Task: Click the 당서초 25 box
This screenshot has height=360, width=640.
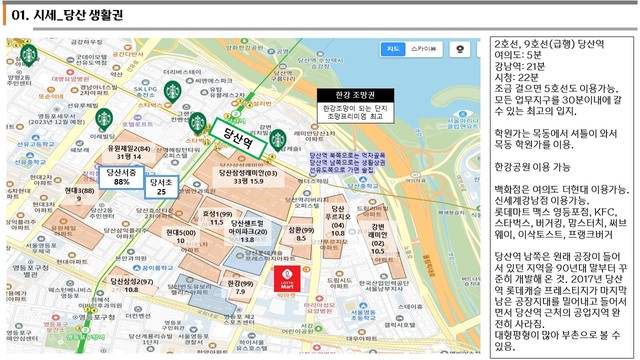Action: 161,187
